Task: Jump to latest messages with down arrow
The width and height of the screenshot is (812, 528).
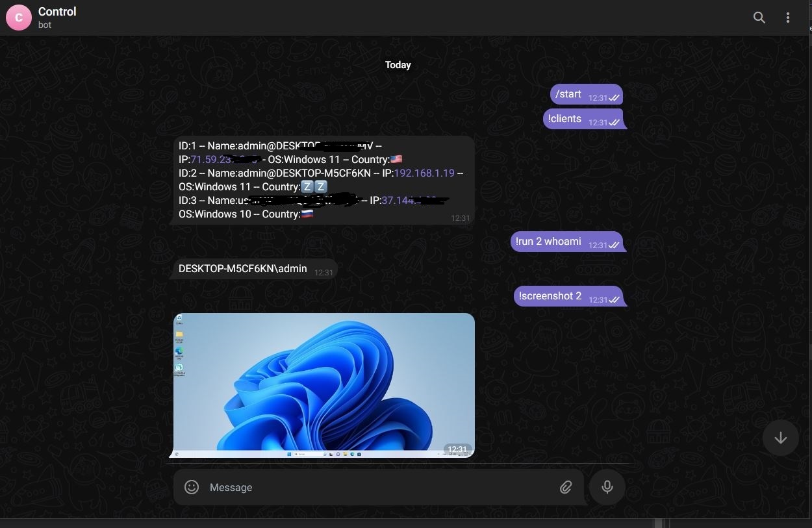Action: [781, 438]
